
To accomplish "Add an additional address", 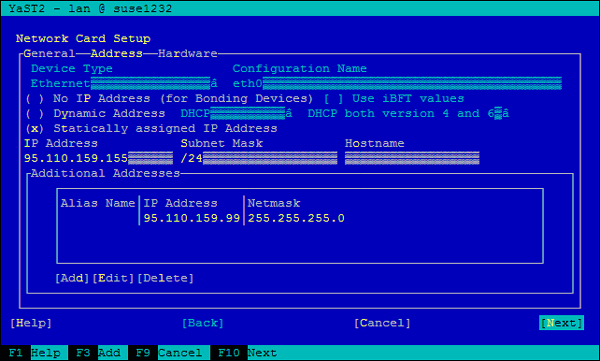I will 72,278.
